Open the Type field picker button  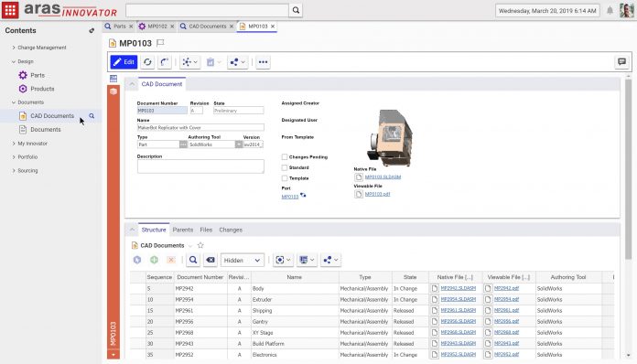183,145
